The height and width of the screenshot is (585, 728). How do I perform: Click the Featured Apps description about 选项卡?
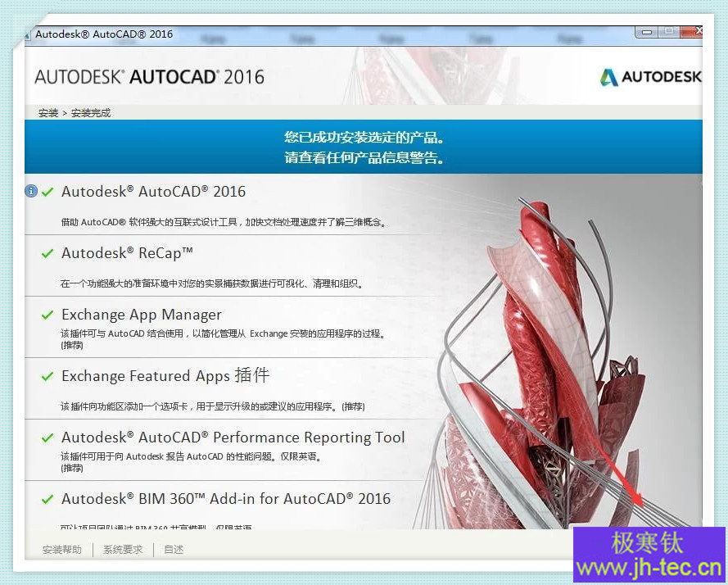tap(213, 406)
